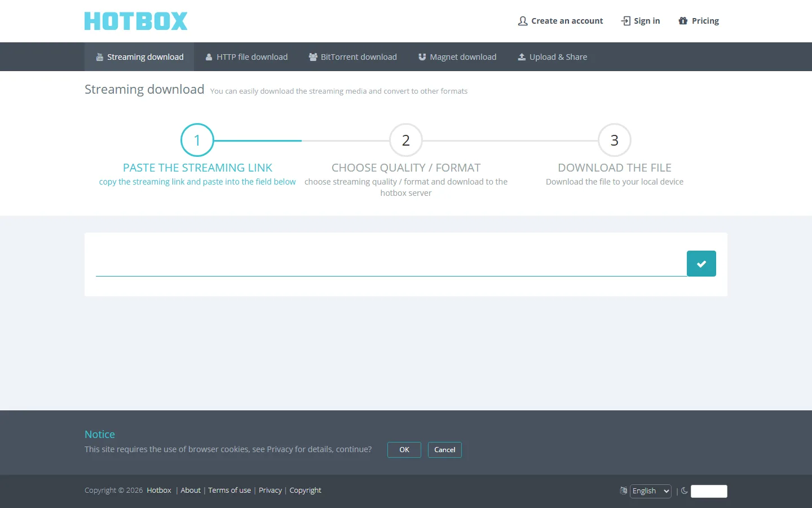Click the HOTBOX logo
The width and height of the screenshot is (812, 508).
(x=136, y=21)
